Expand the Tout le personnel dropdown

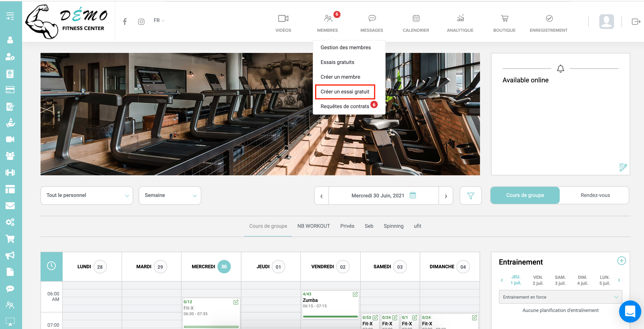[x=87, y=195]
